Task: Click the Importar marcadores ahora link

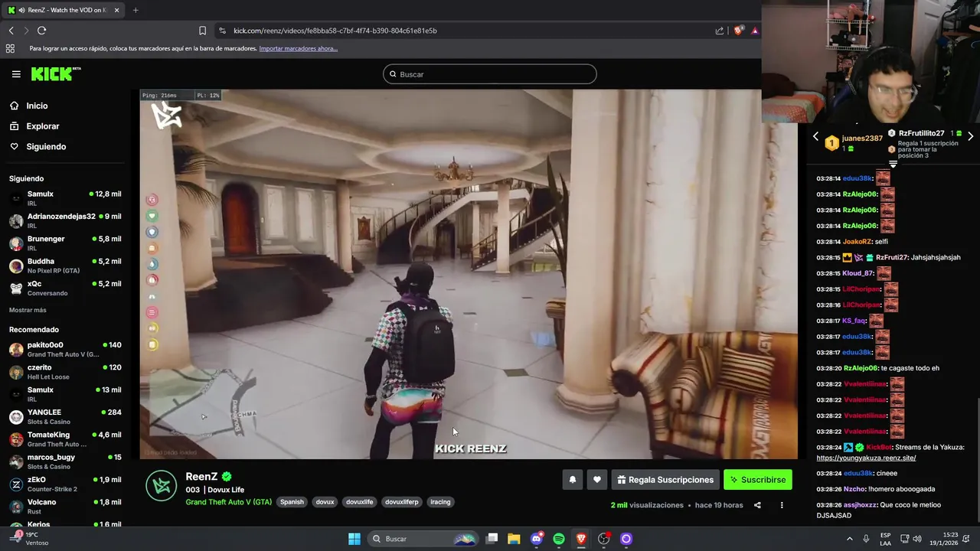Action: pyautogui.click(x=298, y=48)
